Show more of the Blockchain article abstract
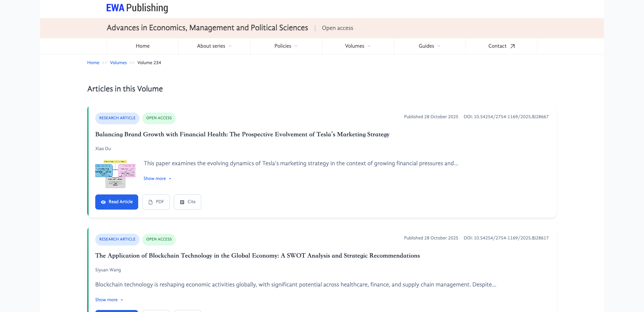 pos(109,300)
